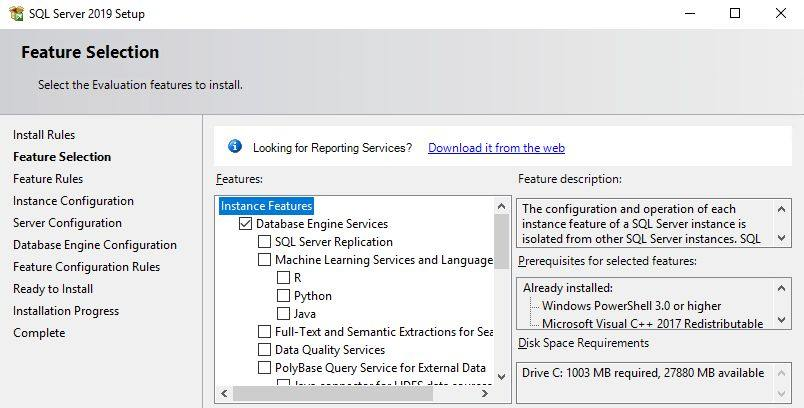Select the Python checkbox
804x408 pixels.
click(x=283, y=296)
